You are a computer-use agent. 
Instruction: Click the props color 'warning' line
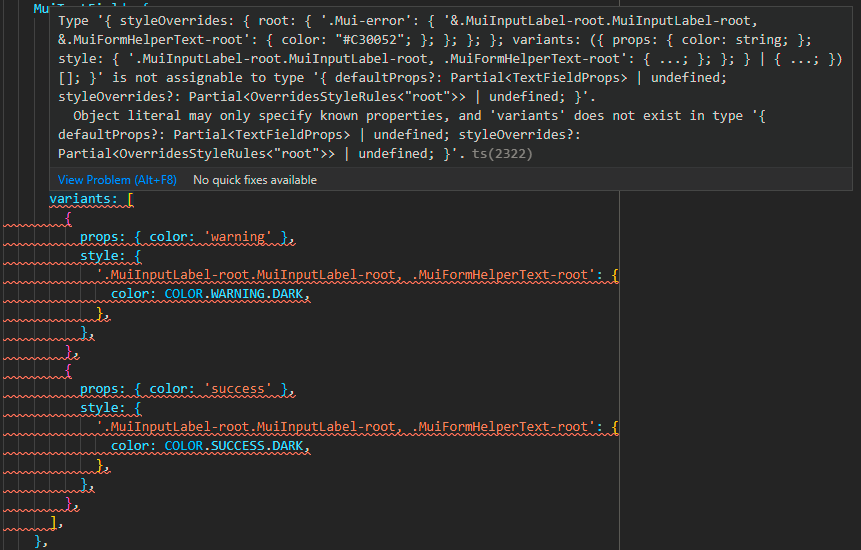tap(187, 237)
